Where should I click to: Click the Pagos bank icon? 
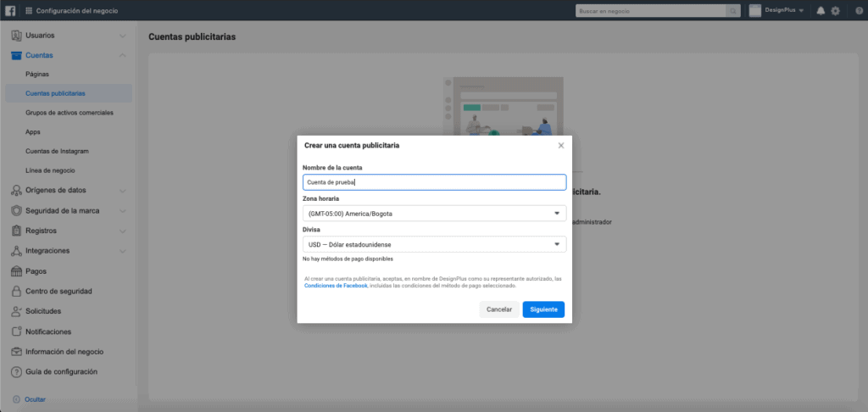tap(17, 271)
